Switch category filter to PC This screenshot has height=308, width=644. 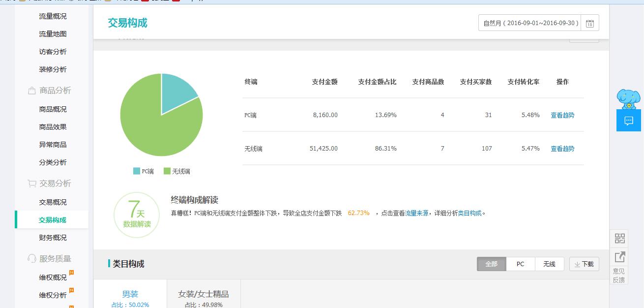pyautogui.click(x=520, y=264)
